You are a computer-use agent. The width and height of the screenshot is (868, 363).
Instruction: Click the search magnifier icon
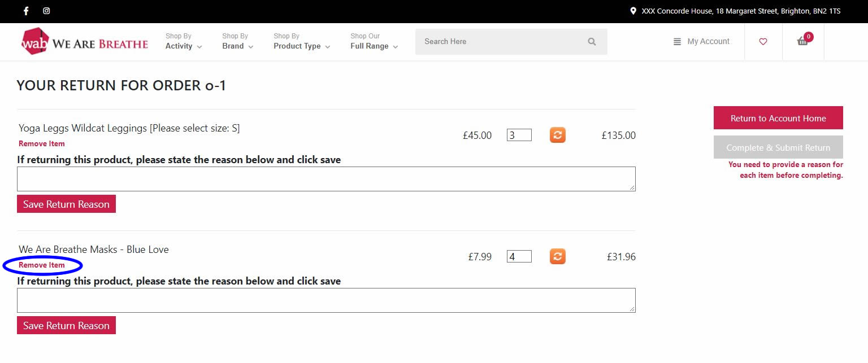coord(592,42)
